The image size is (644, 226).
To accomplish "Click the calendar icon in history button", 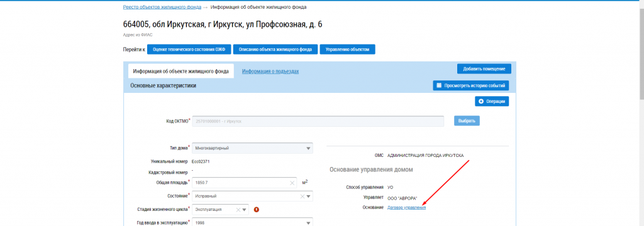I will [438, 86].
